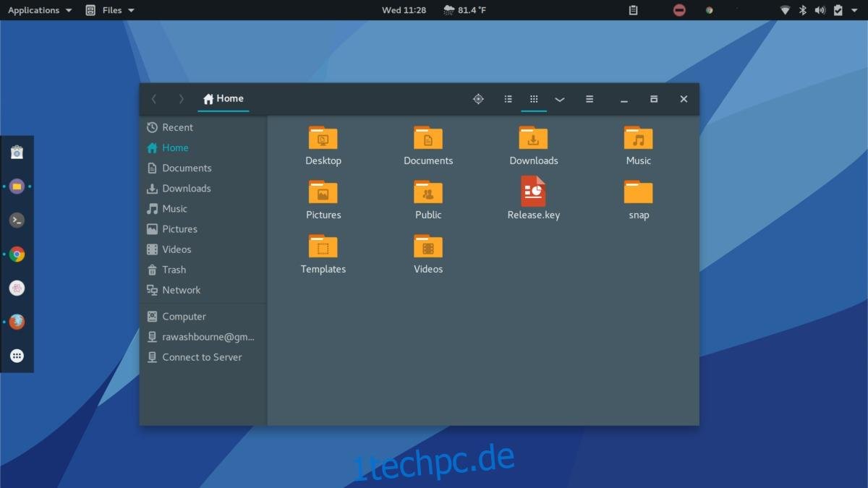Go back with the left arrow
Image resolution: width=868 pixels, height=488 pixels.
(153, 99)
